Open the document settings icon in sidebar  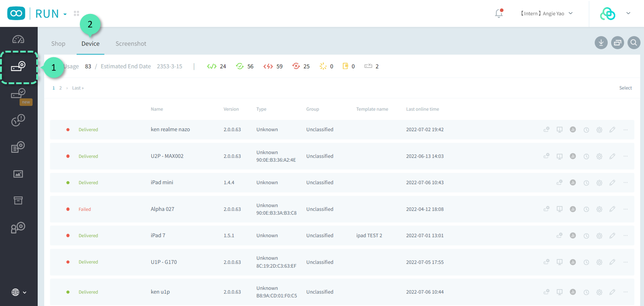18,147
